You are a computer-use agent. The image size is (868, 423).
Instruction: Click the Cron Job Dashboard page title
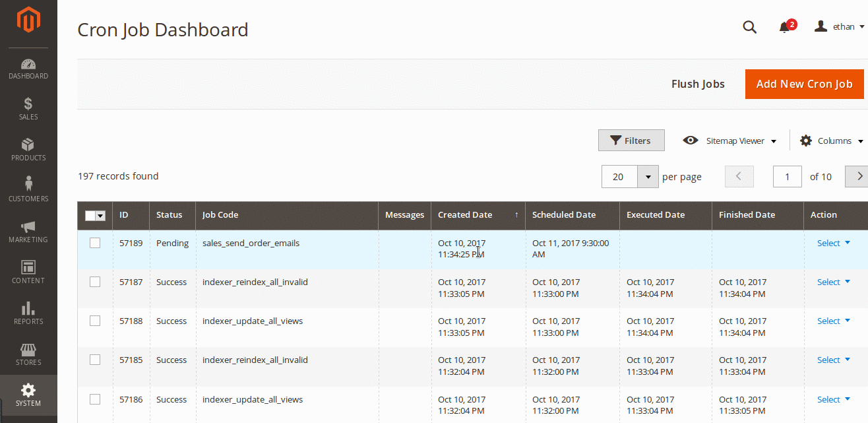pos(163,30)
